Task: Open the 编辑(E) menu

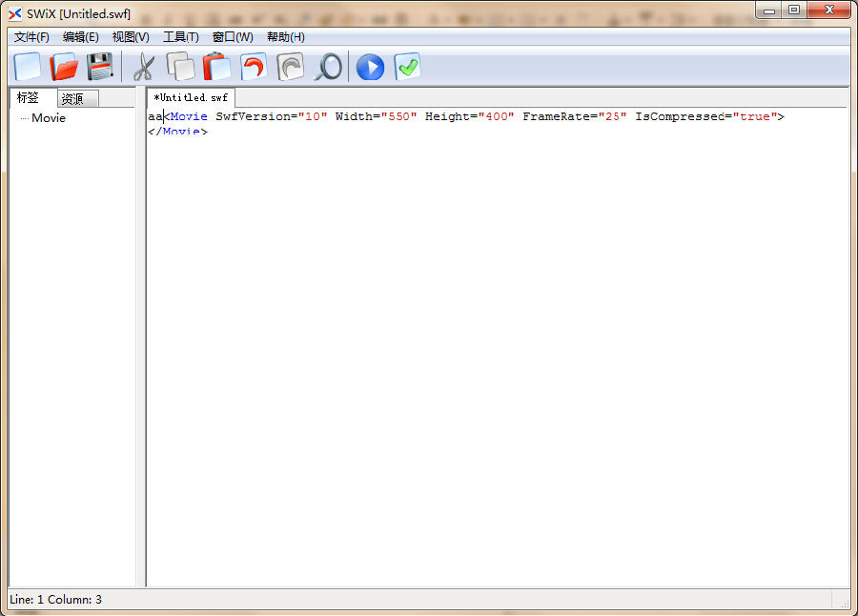Action: (x=81, y=37)
